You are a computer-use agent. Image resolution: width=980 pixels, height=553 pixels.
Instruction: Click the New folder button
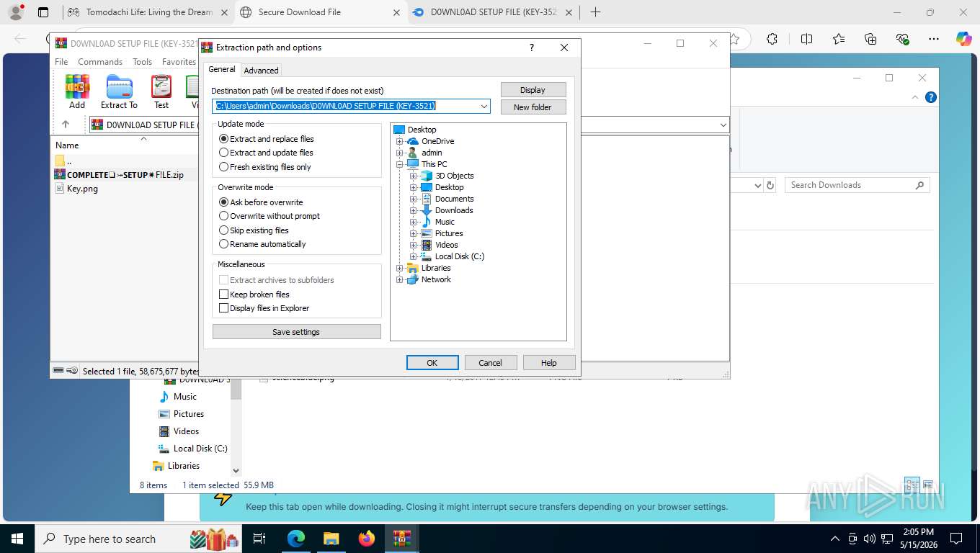click(533, 107)
